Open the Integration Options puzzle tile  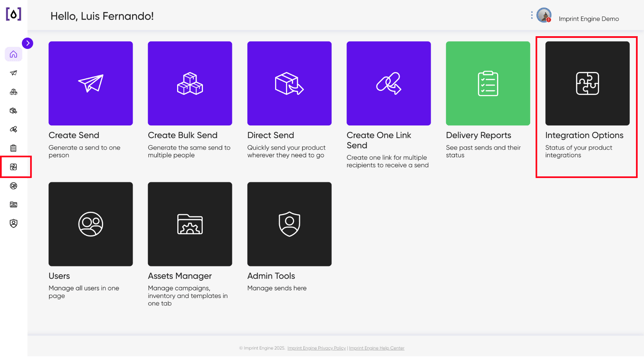click(x=587, y=83)
